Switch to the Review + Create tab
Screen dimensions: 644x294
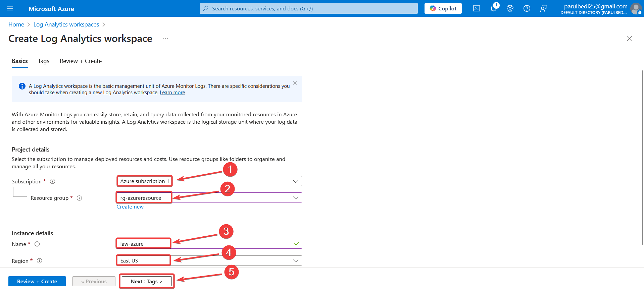(x=81, y=61)
